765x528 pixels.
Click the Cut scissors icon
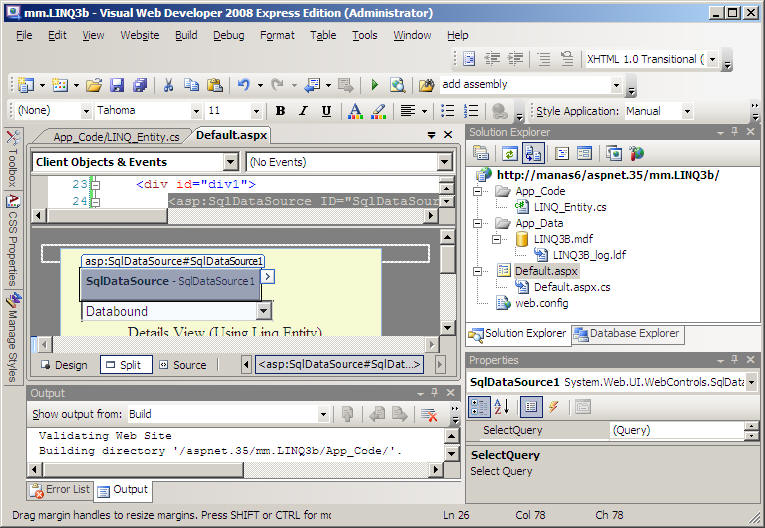point(168,85)
